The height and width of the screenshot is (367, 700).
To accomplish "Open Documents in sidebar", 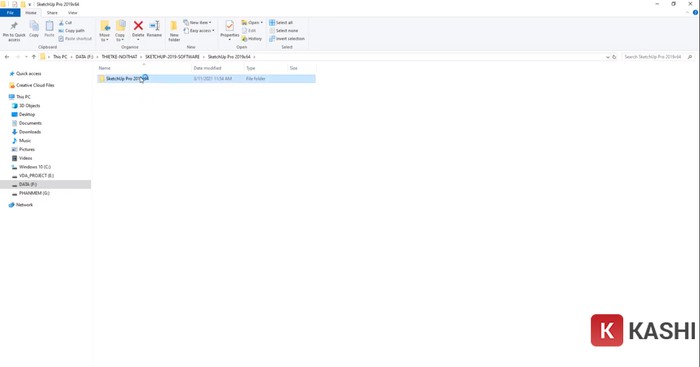I will pyautogui.click(x=30, y=123).
